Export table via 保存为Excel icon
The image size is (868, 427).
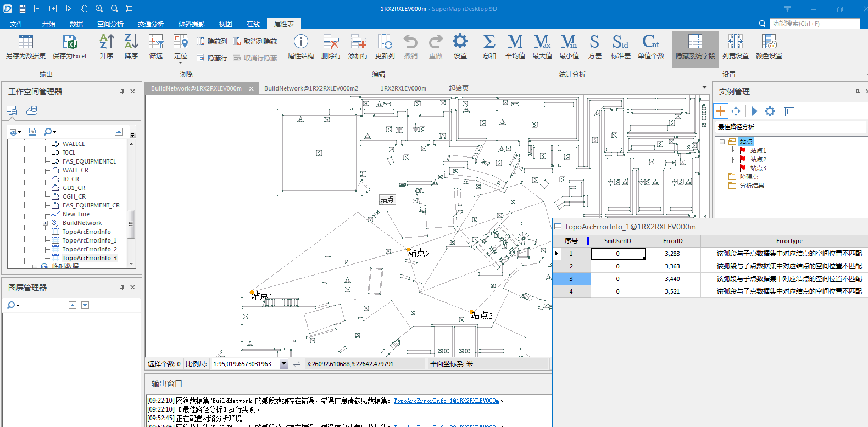pyautogui.click(x=69, y=47)
